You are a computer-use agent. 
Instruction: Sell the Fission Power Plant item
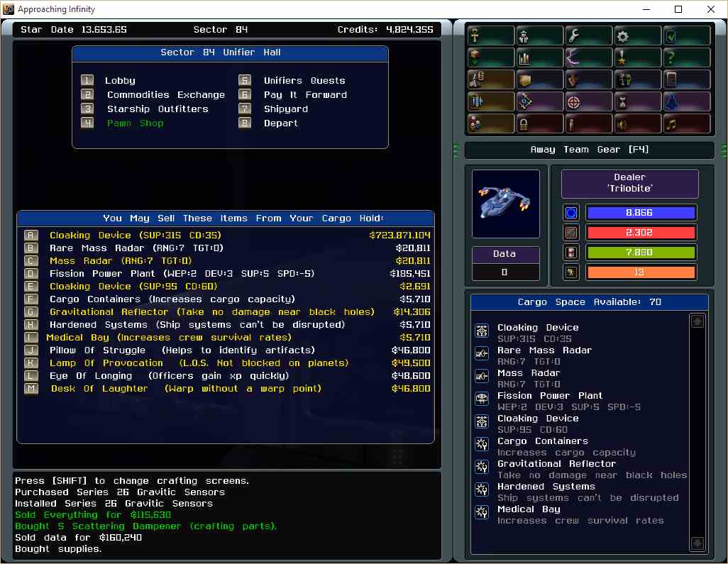182,274
